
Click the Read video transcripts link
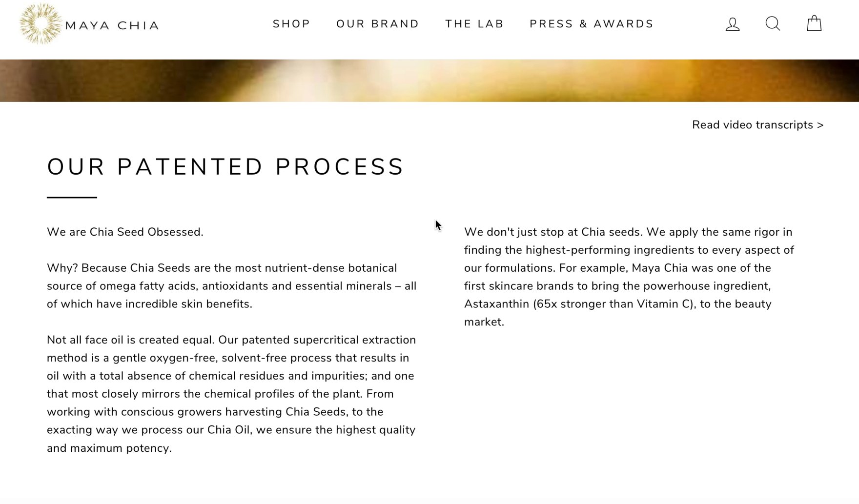point(757,125)
